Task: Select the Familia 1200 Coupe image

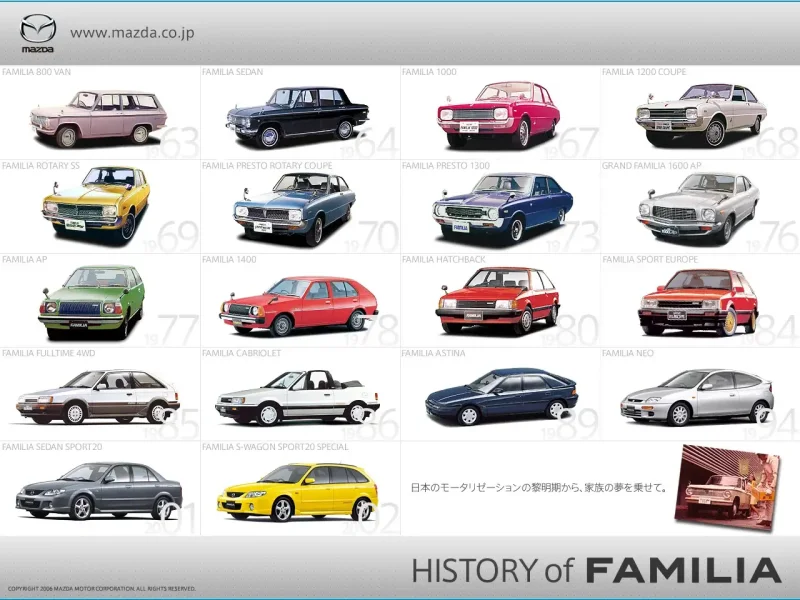Action: 701,115
